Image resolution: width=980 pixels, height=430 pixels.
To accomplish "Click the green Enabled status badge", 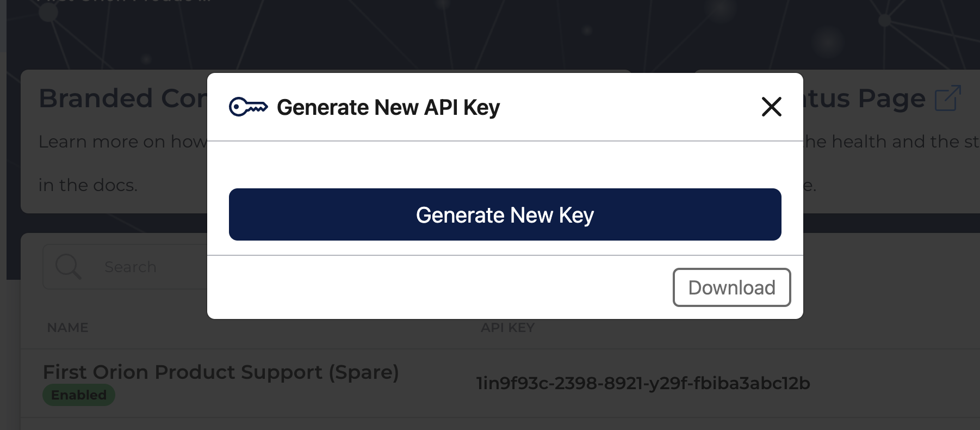I will click(x=79, y=395).
